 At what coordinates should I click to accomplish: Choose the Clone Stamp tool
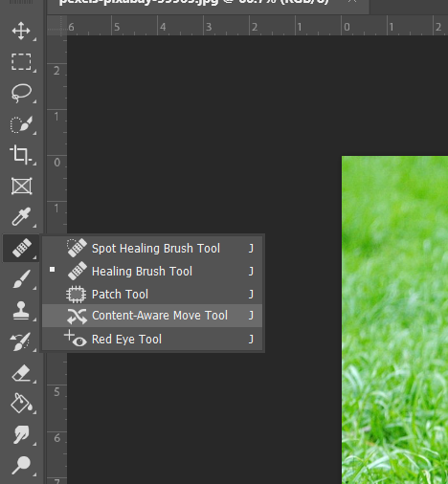point(21,310)
